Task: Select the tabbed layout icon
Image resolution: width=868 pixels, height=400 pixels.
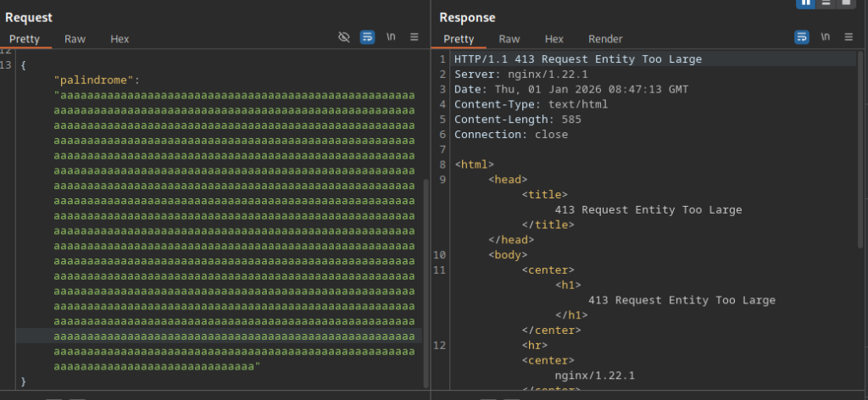Action: tap(846, 3)
